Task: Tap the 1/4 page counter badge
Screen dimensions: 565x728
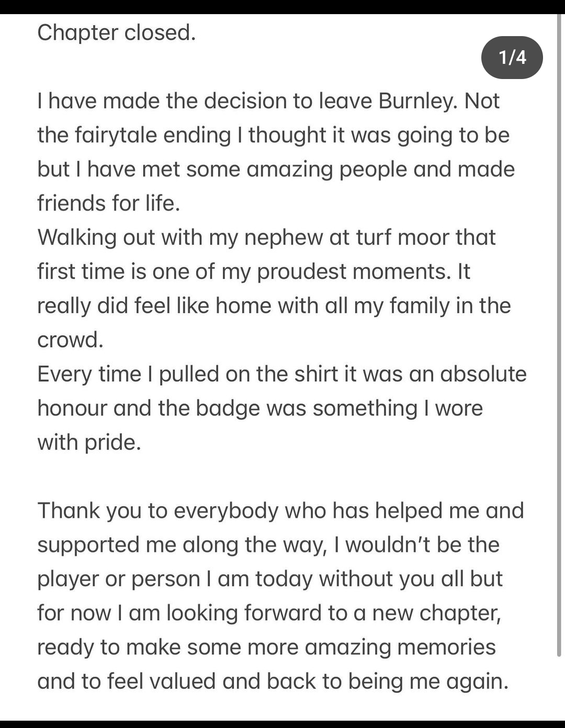Action: click(512, 57)
